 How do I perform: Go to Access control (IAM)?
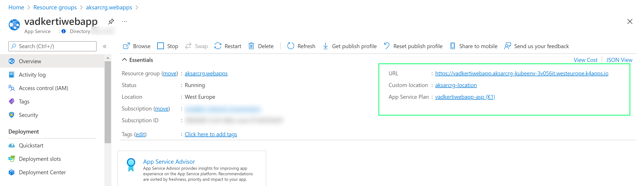click(x=43, y=88)
